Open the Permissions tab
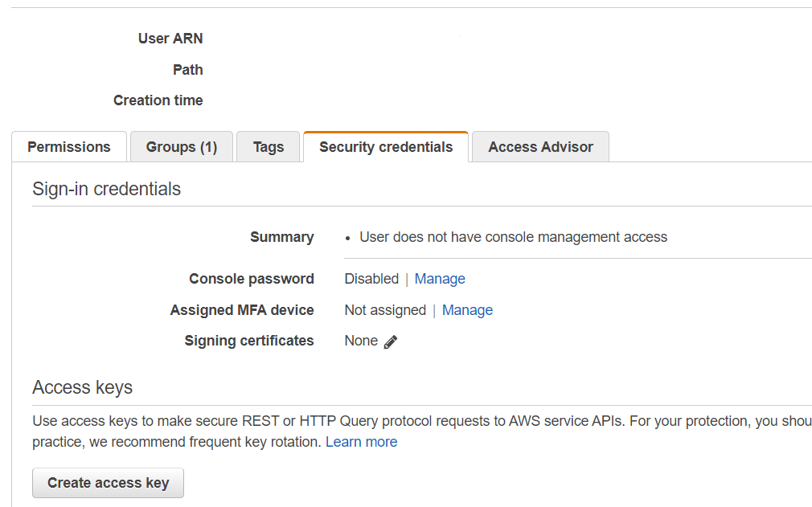The image size is (812, 507). pyautogui.click(x=69, y=147)
